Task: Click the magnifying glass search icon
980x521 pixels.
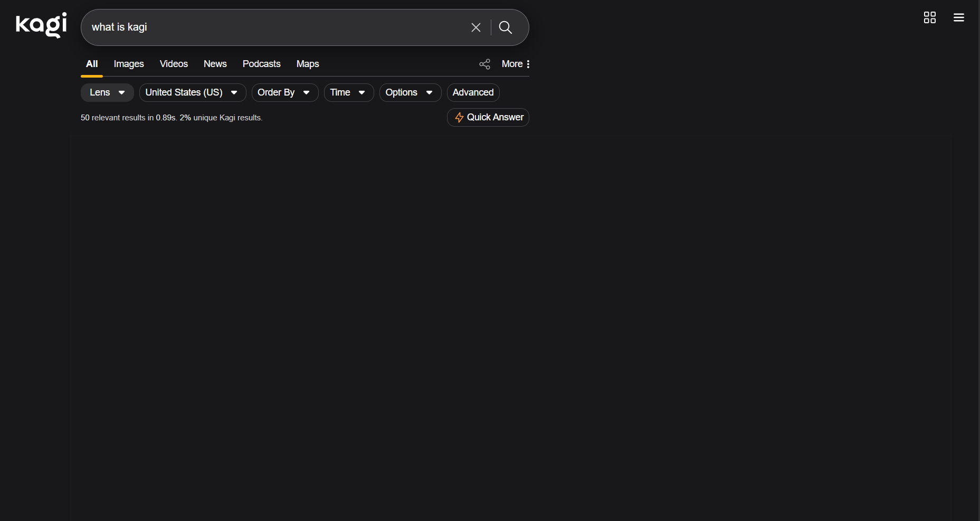Action: coord(505,27)
